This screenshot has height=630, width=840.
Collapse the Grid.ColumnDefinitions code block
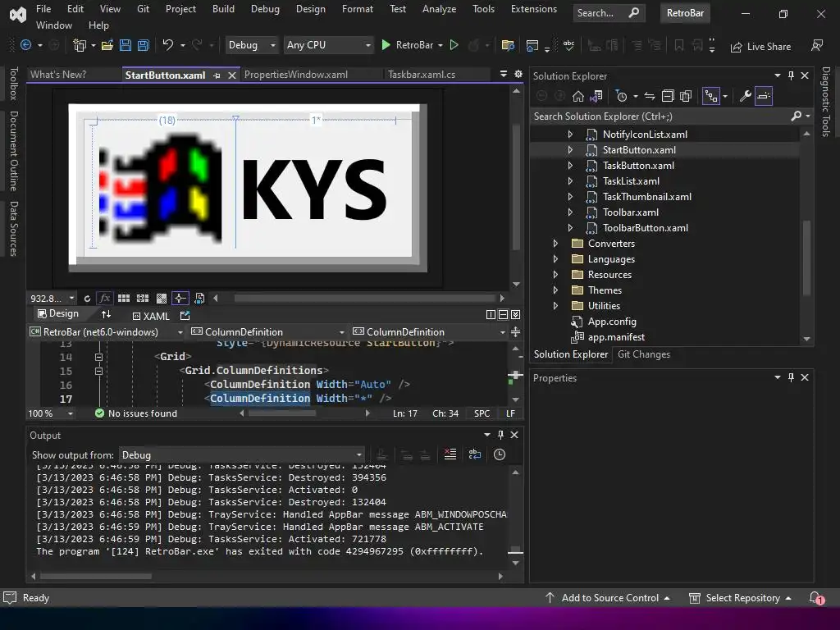[98, 371]
